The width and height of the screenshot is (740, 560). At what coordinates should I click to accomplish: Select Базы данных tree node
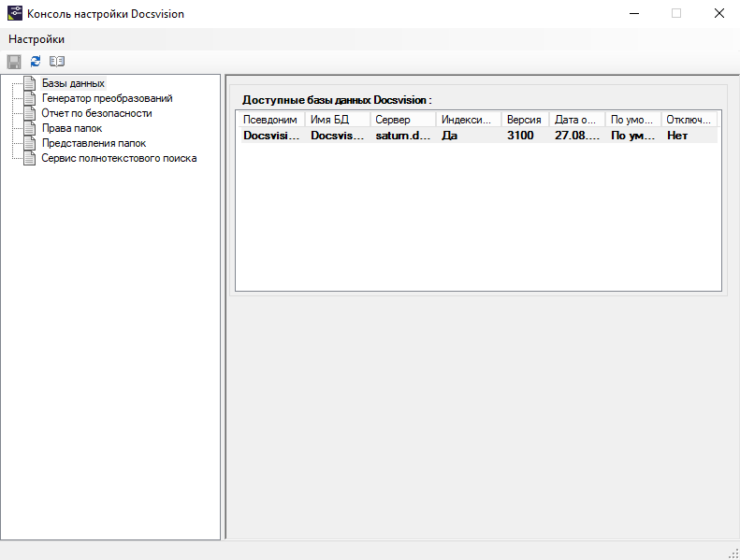(x=73, y=83)
